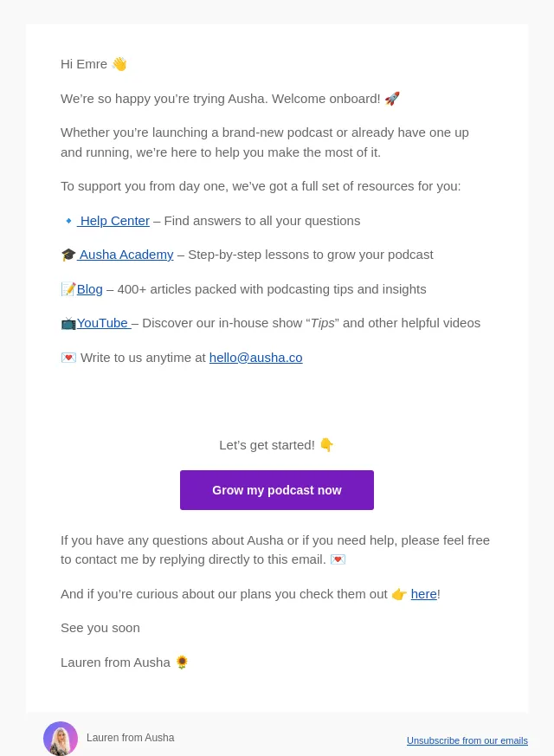This screenshot has height=756, width=554.
Task: Click the rocket emoji after Welcome onboard
Action: coord(392,99)
